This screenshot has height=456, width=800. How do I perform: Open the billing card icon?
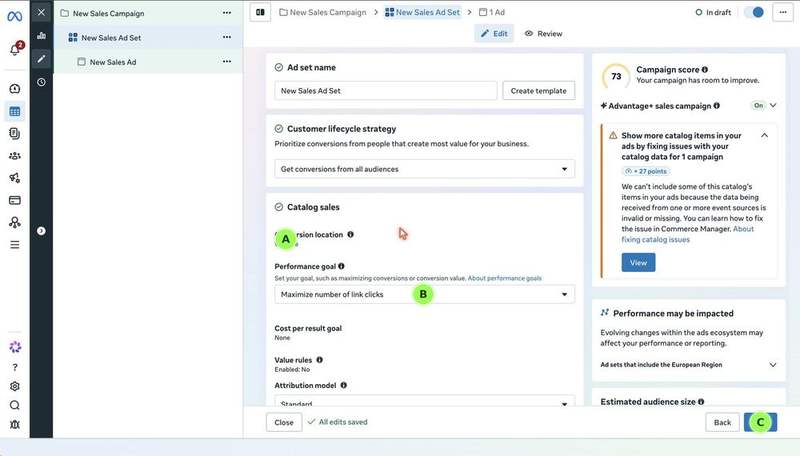pos(15,200)
